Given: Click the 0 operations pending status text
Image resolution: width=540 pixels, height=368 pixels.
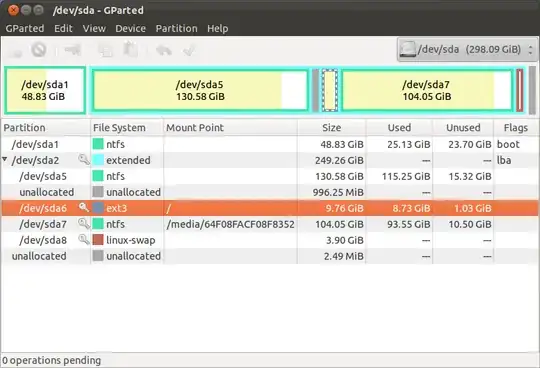Looking at the screenshot, I should click(x=52, y=360).
